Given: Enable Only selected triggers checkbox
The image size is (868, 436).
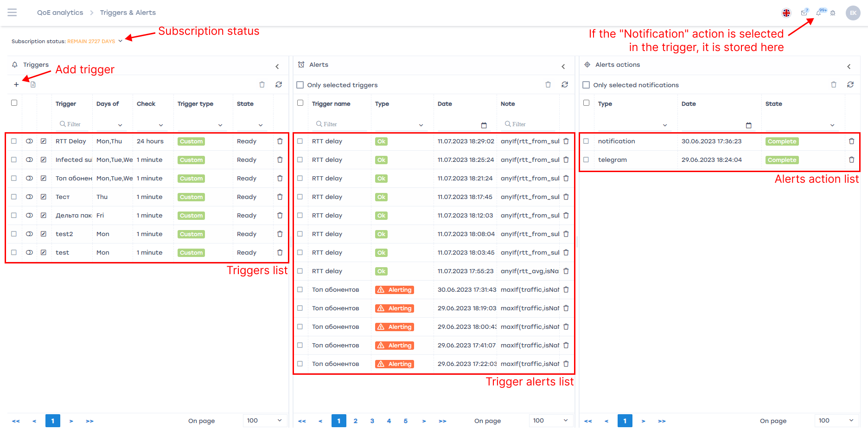Looking at the screenshot, I should [300, 85].
